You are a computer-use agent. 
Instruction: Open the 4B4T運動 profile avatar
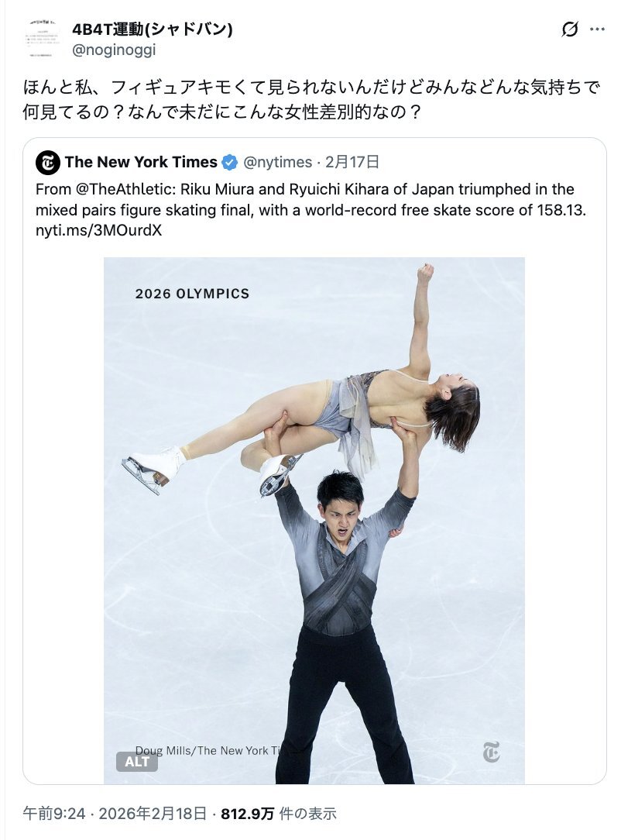(x=42, y=39)
